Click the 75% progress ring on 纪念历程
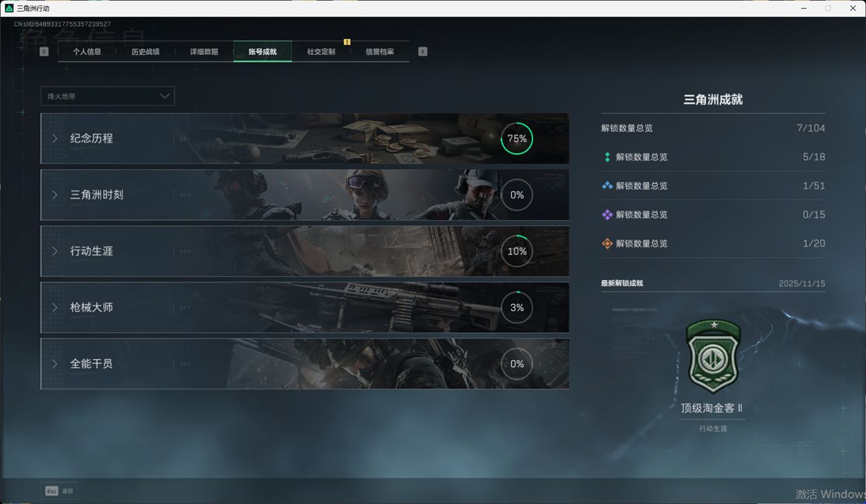Image resolution: width=866 pixels, height=504 pixels. click(x=517, y=139)
